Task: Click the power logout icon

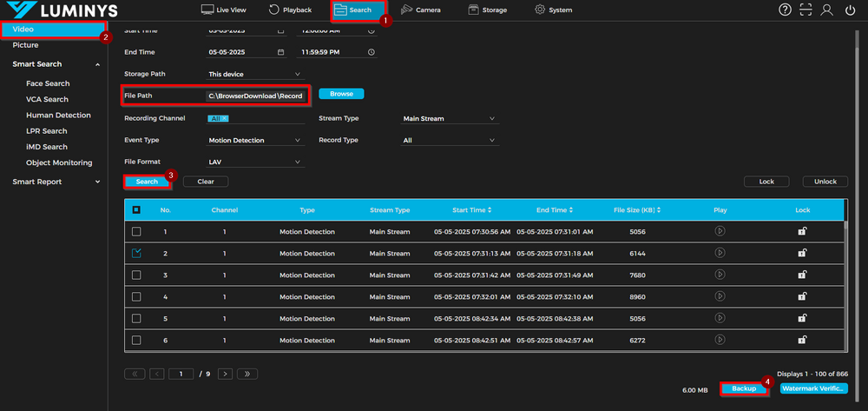Action: coord(849,10)
